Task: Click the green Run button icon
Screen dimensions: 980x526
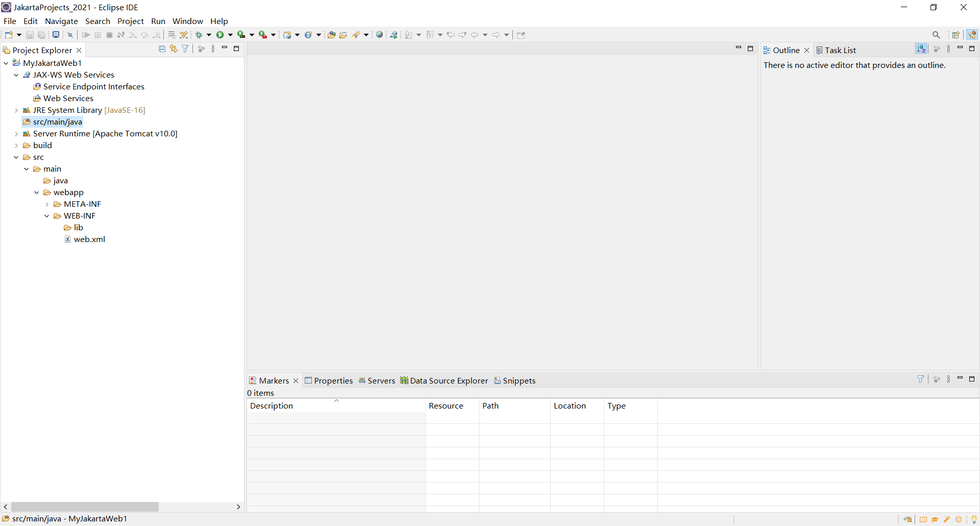Action: 220,35
